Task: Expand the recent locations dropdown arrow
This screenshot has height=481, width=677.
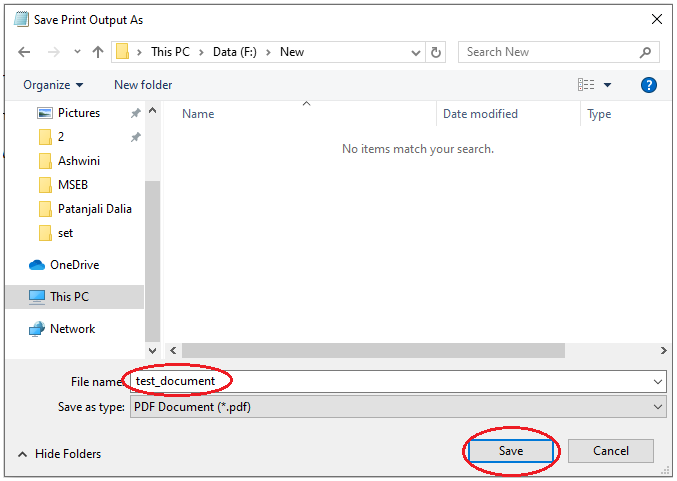Action: tap(77, 52)
